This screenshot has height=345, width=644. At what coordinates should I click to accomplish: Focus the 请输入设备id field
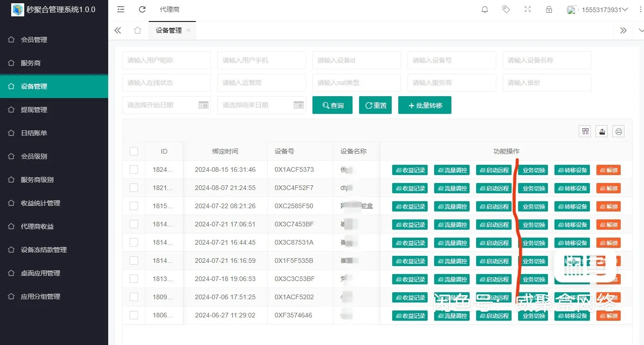pos(357,60)
